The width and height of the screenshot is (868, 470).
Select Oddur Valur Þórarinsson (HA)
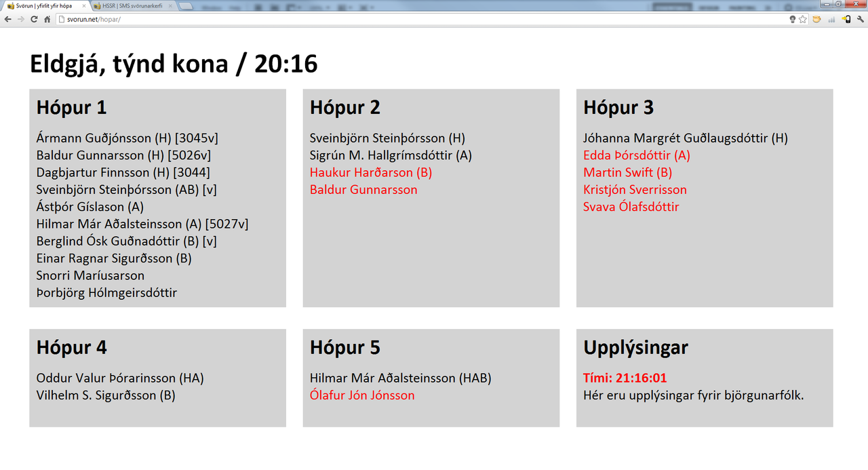coord(120,378)
